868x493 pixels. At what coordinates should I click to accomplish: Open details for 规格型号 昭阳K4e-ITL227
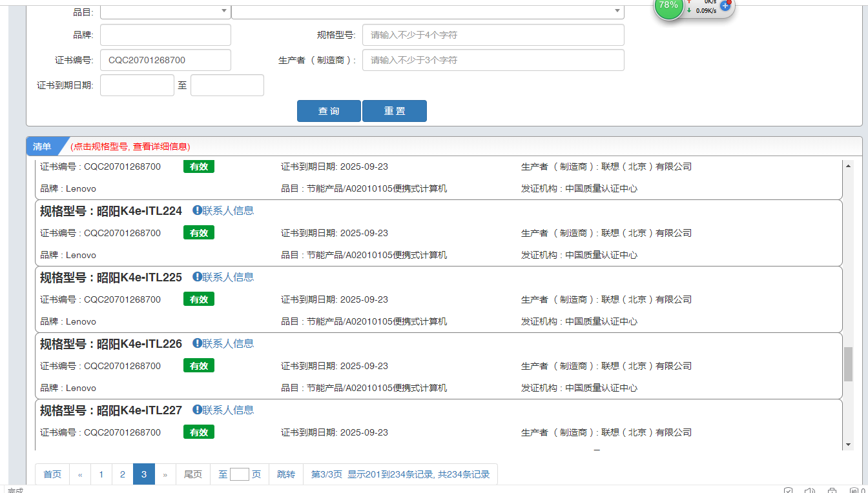[x=111, y=410]
